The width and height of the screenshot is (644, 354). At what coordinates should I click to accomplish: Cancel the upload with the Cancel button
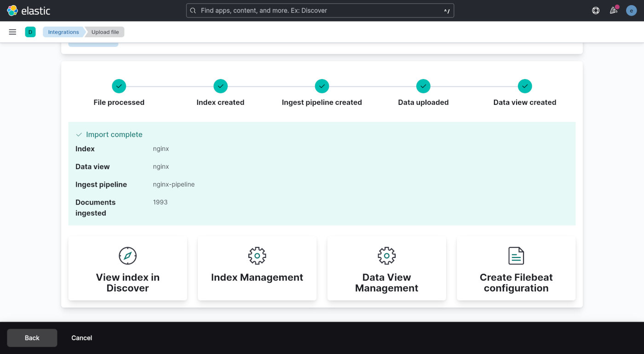(x=81, y=337)
